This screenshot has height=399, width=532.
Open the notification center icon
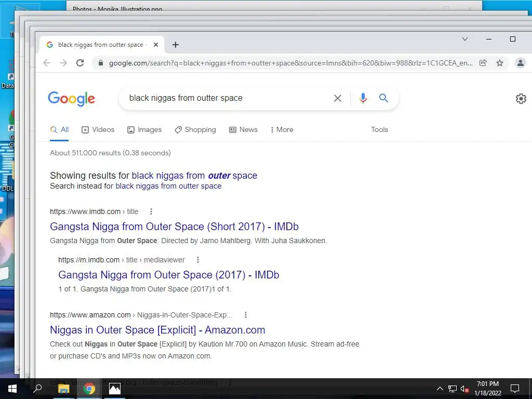pos(515,389)
